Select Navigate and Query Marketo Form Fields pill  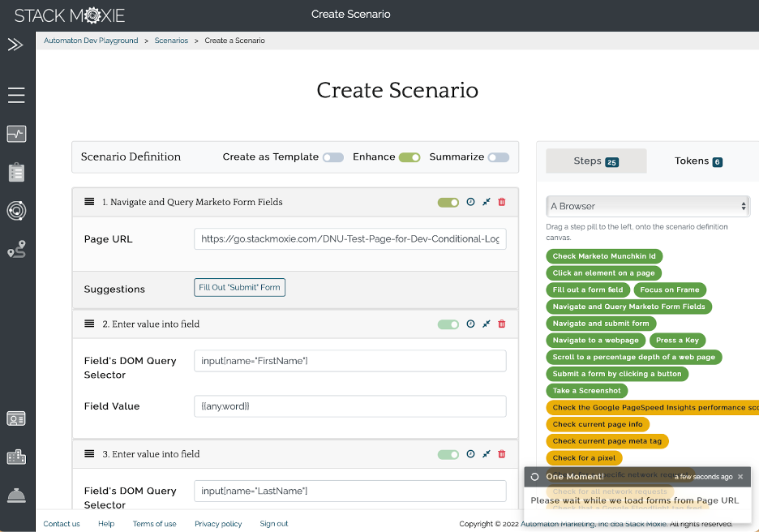(x=628, y=307)
